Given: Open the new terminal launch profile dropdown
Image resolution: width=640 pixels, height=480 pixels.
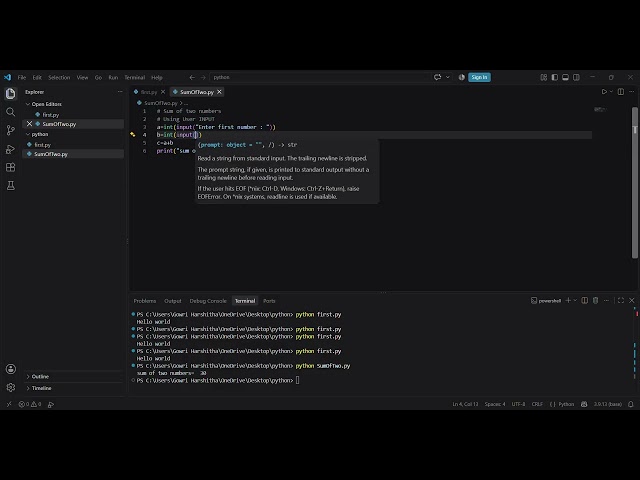Looking at the screenshot, I should [575, 300].
